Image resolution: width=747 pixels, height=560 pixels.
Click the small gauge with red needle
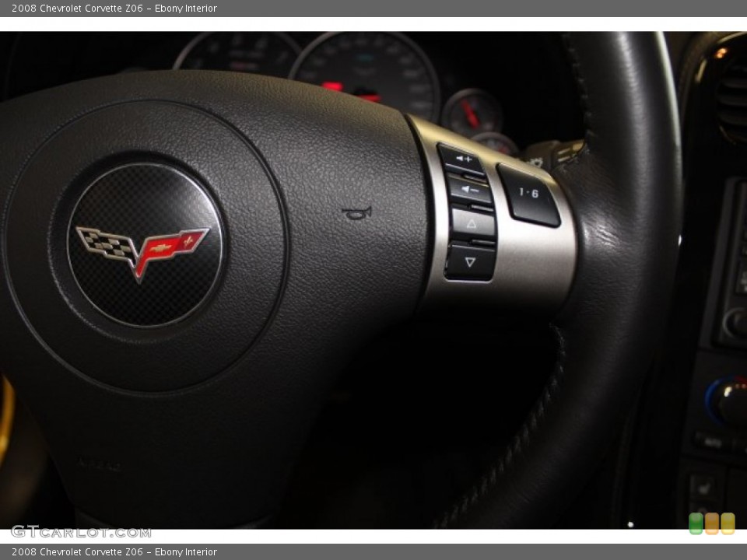(472, 114)
